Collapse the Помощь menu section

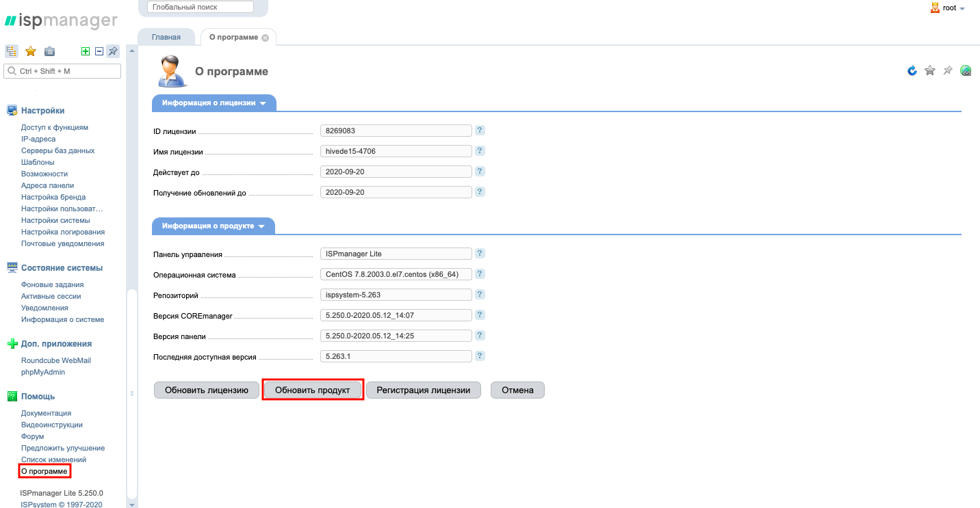tap(38, 397)
